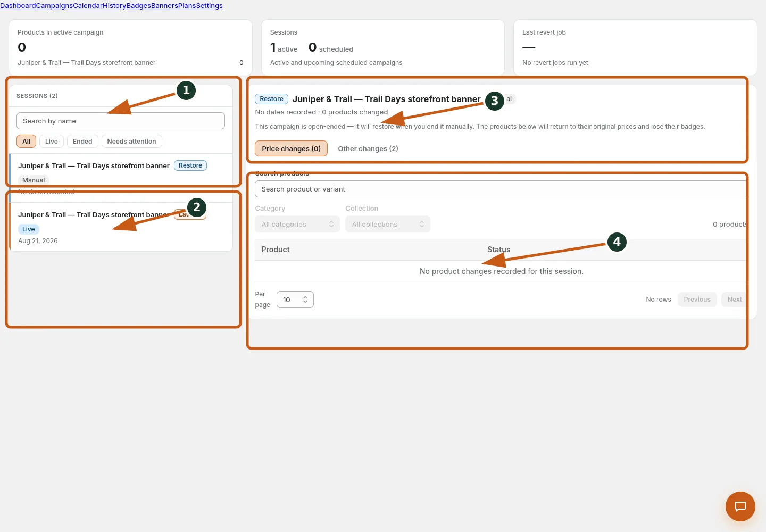The image size is (766, 532).
Task: Click the SESSIONS (2) heading
Action: 37,96
